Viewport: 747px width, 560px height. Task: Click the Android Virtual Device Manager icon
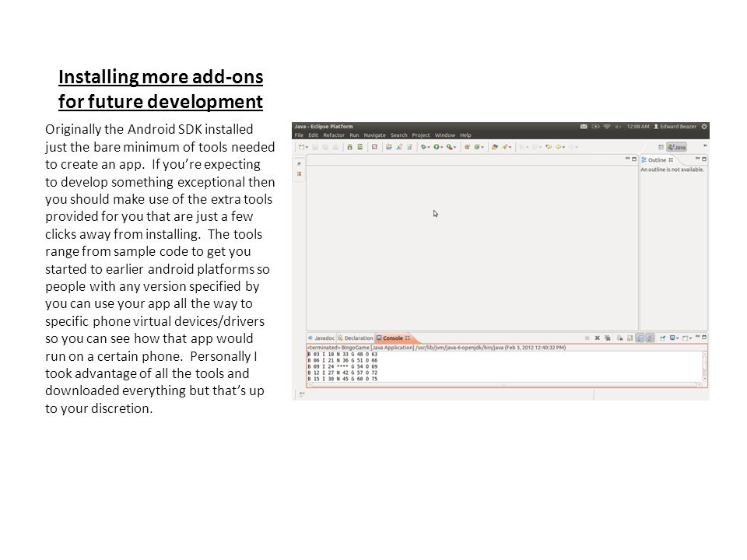point(359,147)
